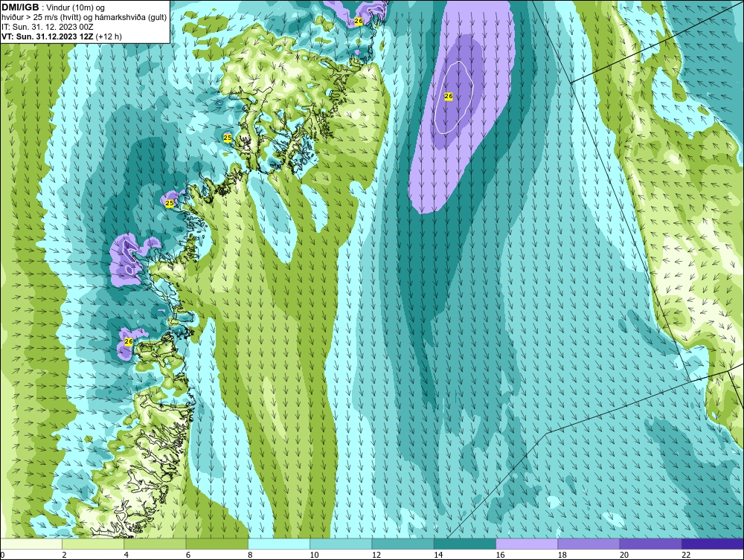Pick the 12–14 m/s teal legend swatch
Screen dimensions: 744x560
(403, 544)
